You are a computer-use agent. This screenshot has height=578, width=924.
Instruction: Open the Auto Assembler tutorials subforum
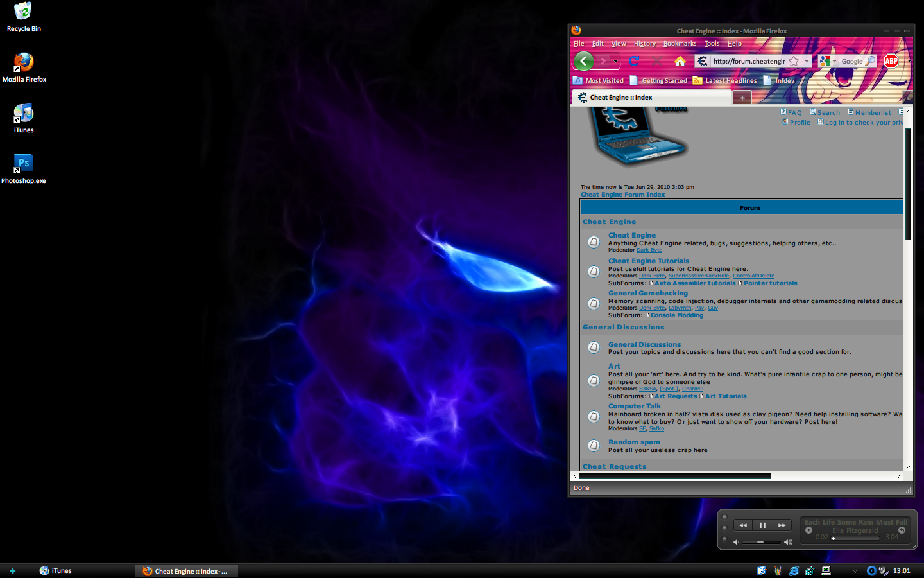click(x=695, y=283)
